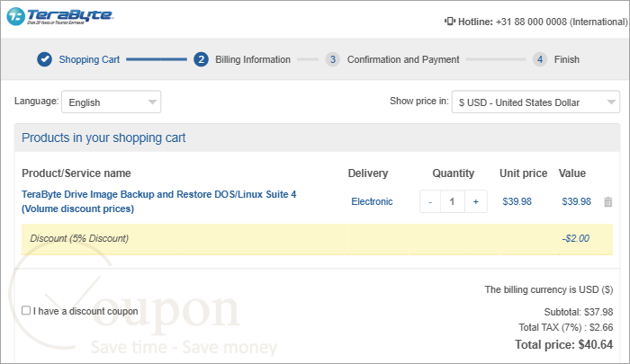Tick the I have a discount coupon checkbox
Viewport: 630px width, 364px height.
coord(26,310)
